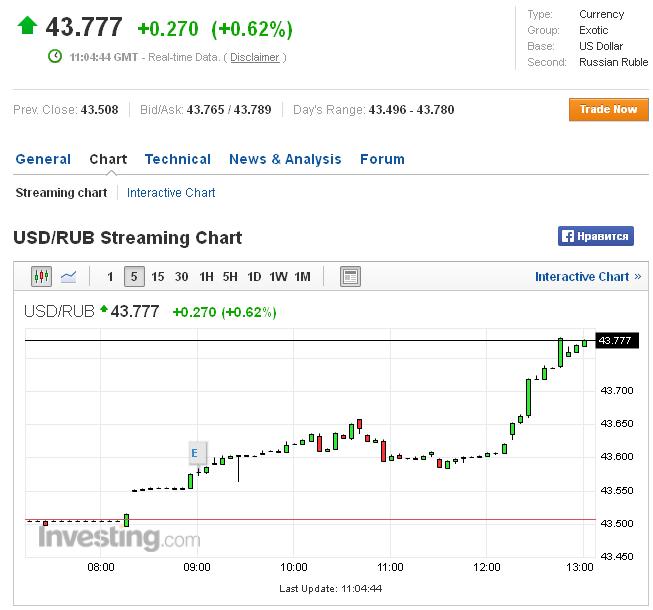Click the 10:00 time axis label
The image size is (653, 610).
coord(294,567)
